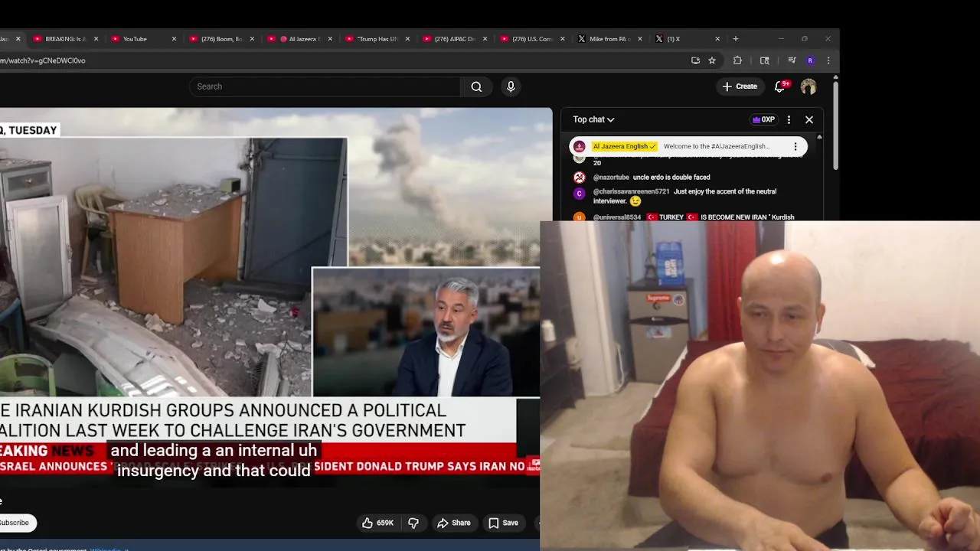Screen dimensions: 980x551
Task: Open YouTube notifications bell
Action: [779, 86]
